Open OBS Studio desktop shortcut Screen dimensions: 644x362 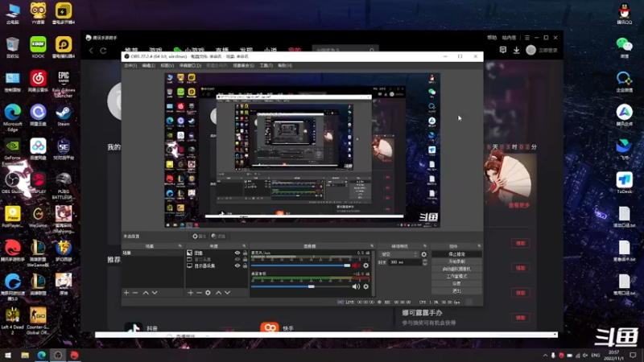(12, 183)
